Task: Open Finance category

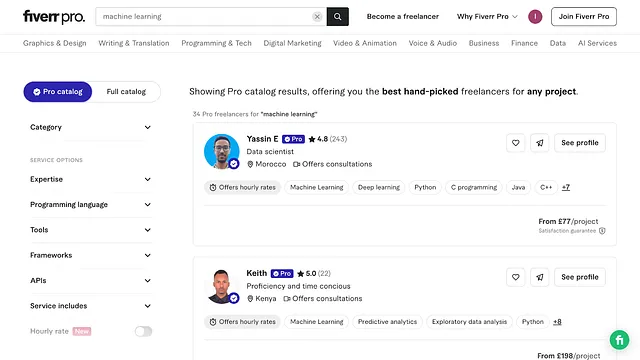Action: click(524, 43)
